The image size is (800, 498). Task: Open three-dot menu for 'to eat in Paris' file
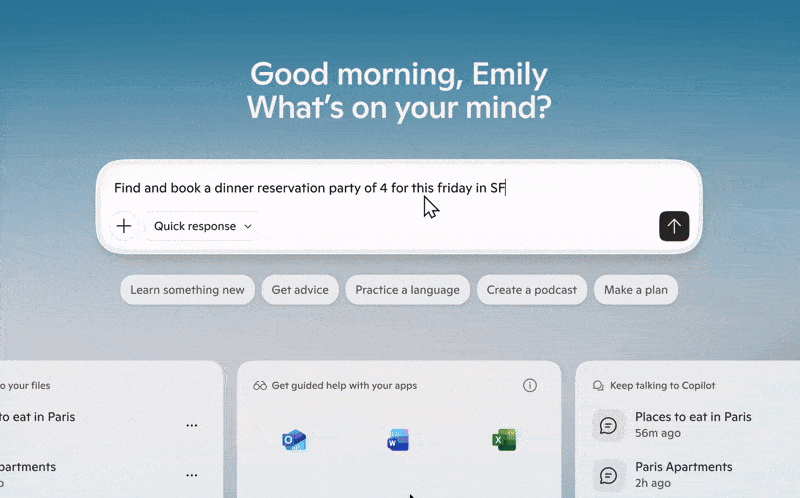[192, 425]
